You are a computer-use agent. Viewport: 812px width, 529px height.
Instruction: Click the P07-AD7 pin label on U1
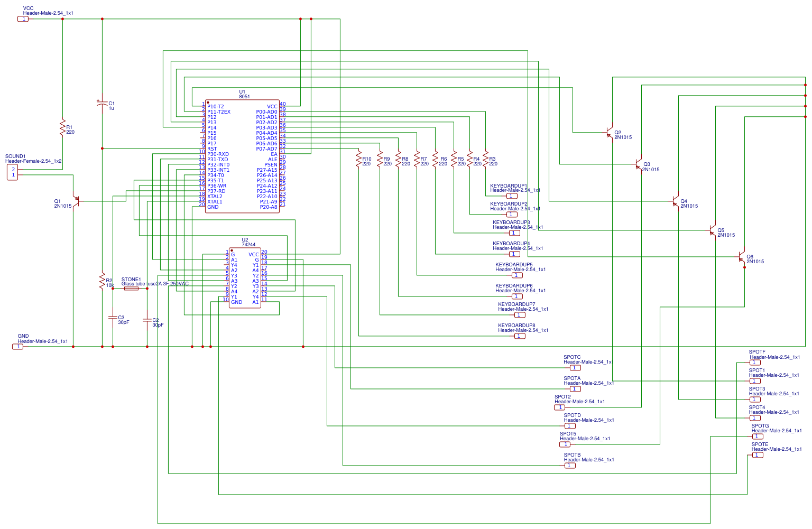point(266,149)
